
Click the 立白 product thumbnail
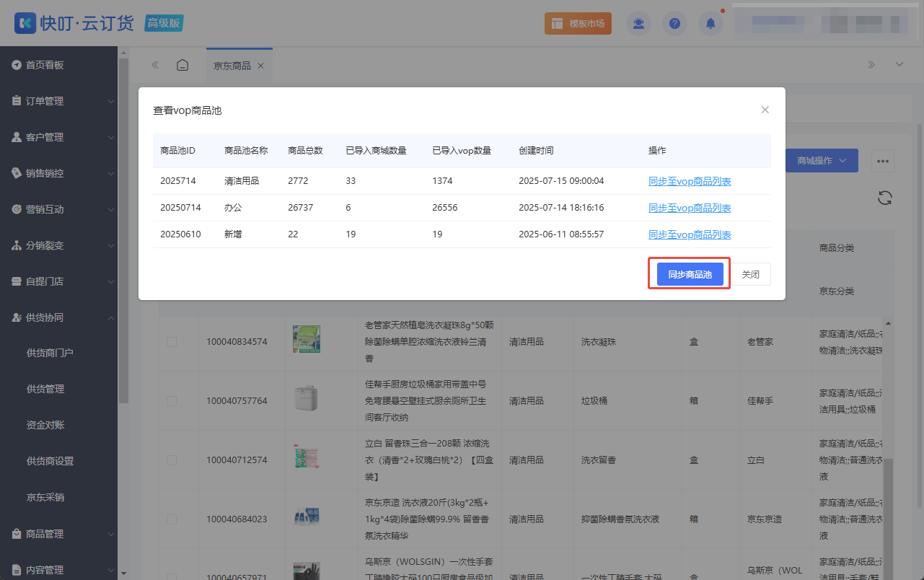pyautogui.click(x=306, y=457)
